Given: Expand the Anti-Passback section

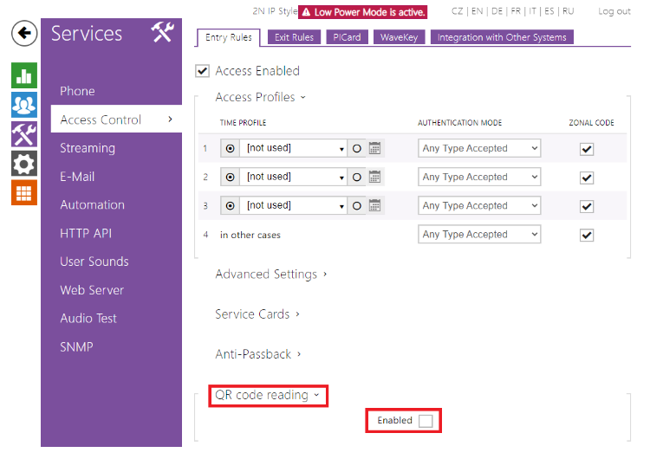Looking at the screenshot, I should click(258, 354).
